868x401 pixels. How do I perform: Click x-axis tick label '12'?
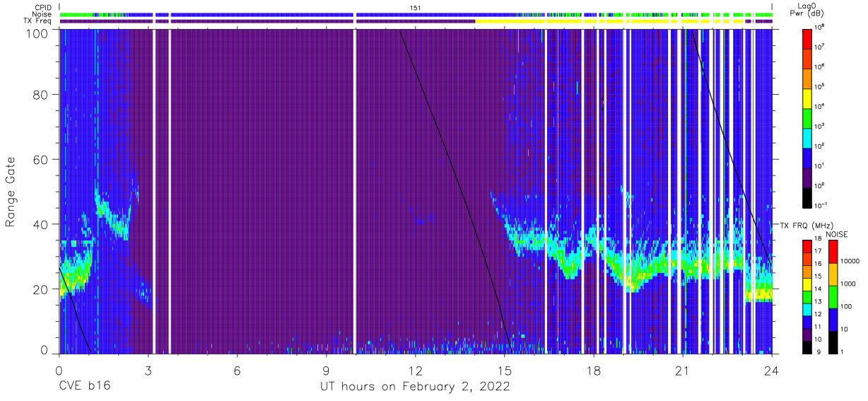coord(416,371)
